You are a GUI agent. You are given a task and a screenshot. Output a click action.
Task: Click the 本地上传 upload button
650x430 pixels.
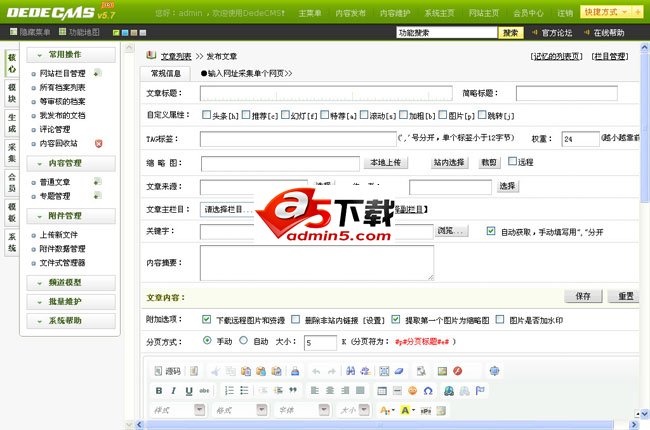tap(386, 163)
